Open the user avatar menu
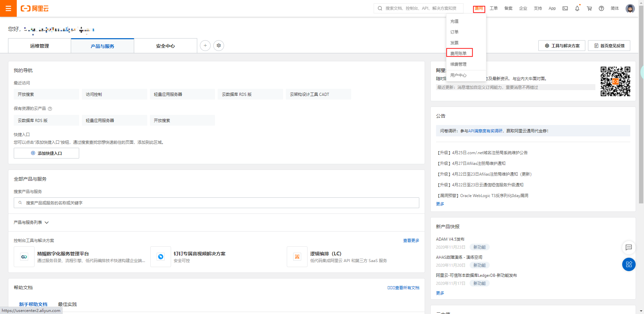Viewport: 644px width, 314px height. tap(630, 8)
